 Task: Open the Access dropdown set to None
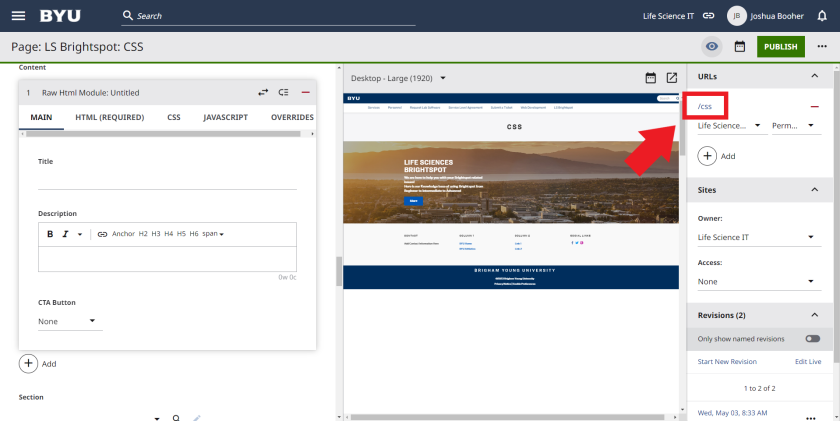point(759,282)
